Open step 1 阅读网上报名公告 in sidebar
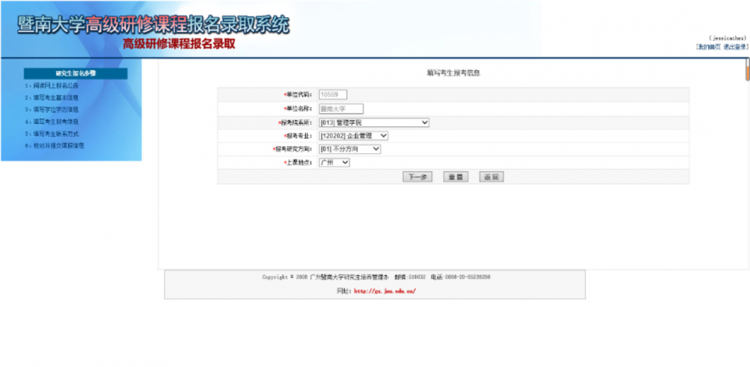 point(52,86)
